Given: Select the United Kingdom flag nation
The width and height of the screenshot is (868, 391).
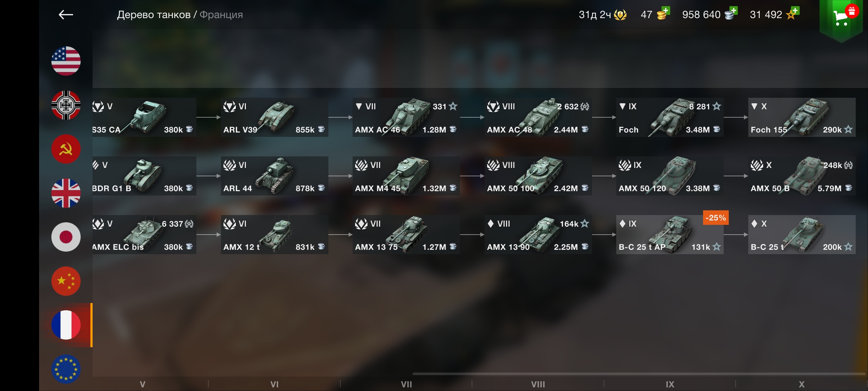Looking at the screenshot, I should (66, 193).
